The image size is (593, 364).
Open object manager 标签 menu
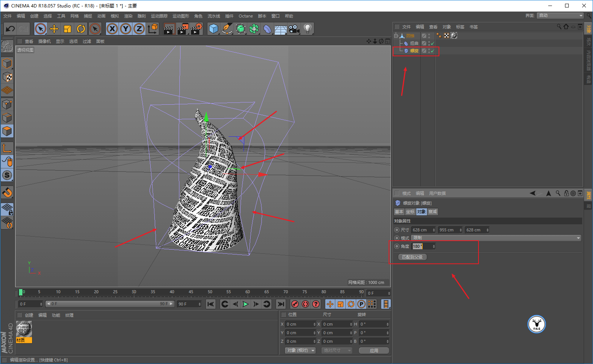460,27
